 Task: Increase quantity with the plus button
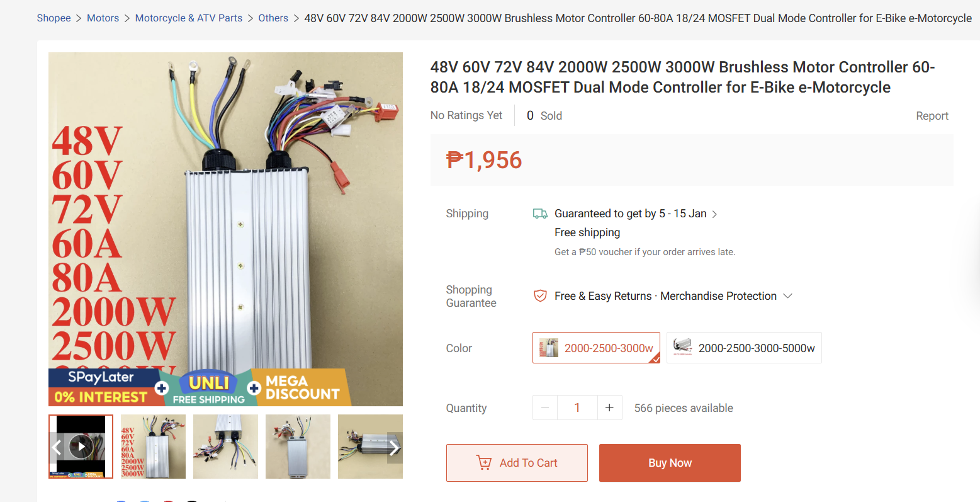[x=609, y=408]
